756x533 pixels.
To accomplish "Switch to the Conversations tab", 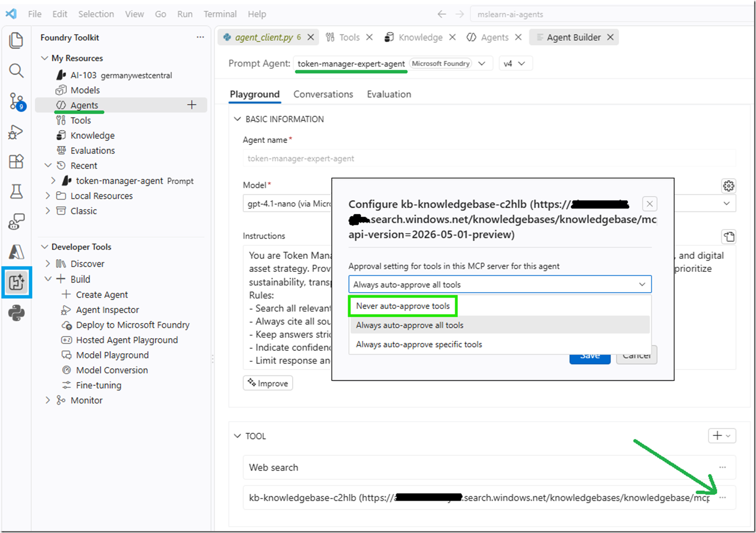I will point(323,94).
